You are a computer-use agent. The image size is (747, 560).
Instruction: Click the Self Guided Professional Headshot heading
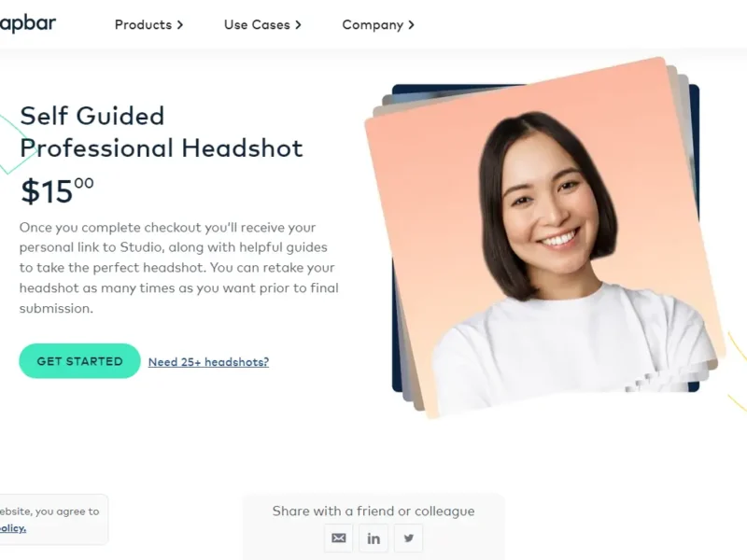click(x=161, y=132)
